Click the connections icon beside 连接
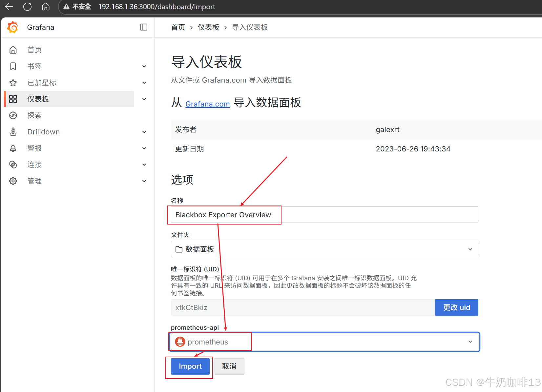Image resolution: width=542 pixels, height=392 pixels. click(13, 165)
